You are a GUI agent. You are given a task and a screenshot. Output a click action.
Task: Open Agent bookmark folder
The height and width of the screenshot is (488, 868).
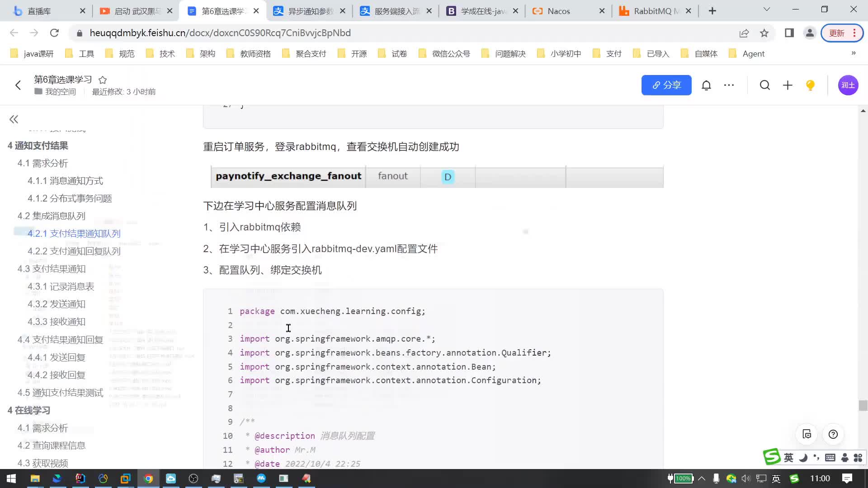point(747,54)
